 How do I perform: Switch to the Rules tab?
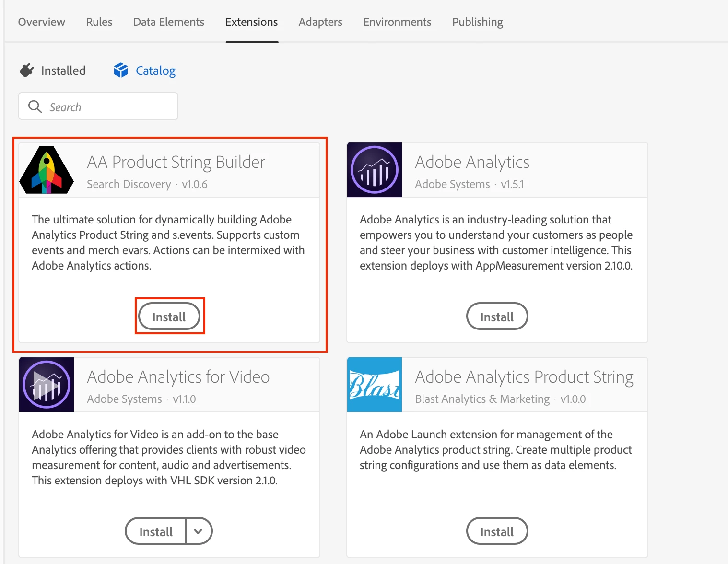(99, 22)
